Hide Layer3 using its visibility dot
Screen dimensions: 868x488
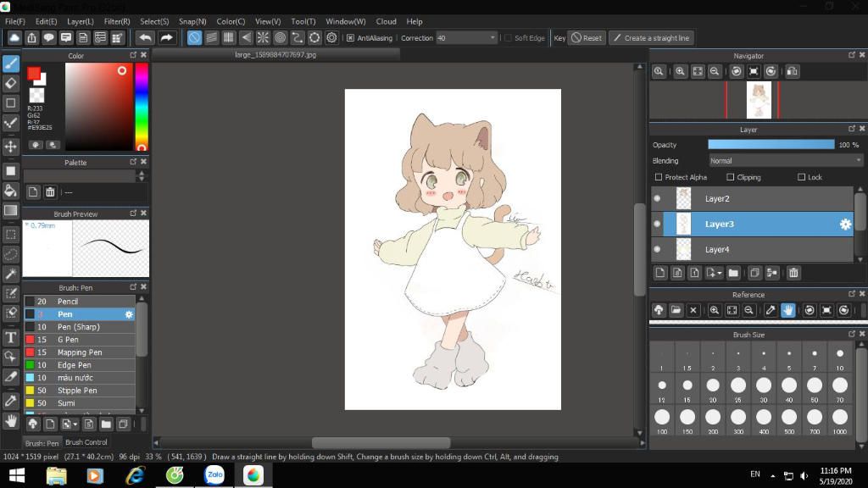657,224
